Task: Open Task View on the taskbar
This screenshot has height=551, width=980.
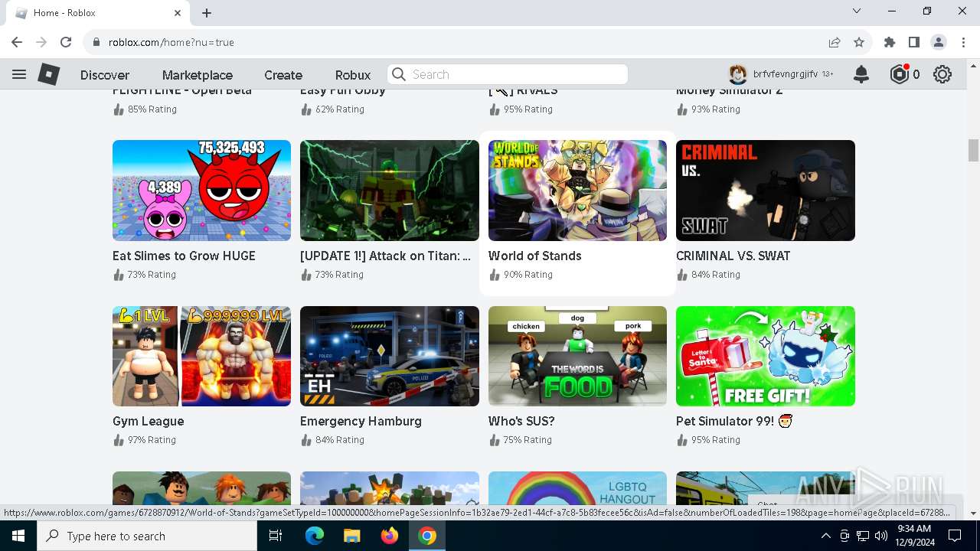Action: click(276, 536)
